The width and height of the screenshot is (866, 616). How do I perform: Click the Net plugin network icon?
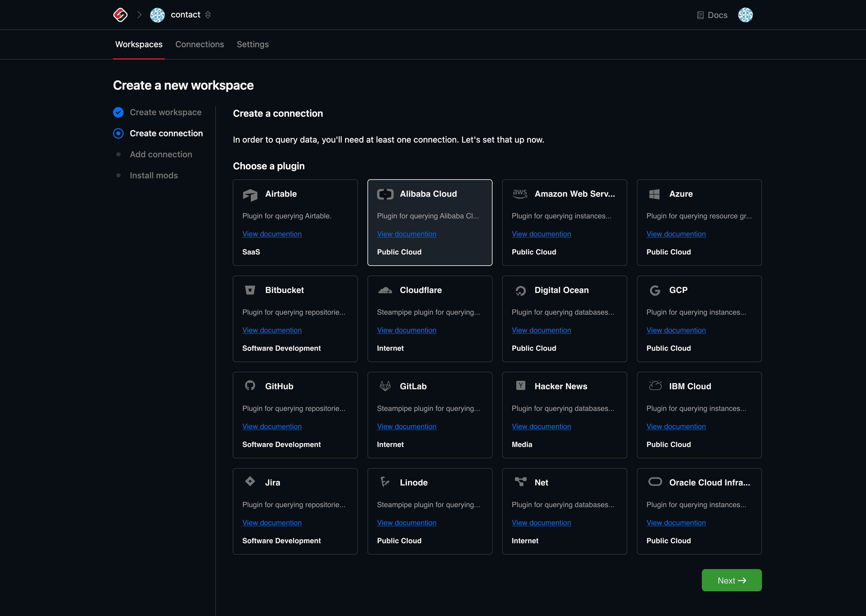point(521,482)
